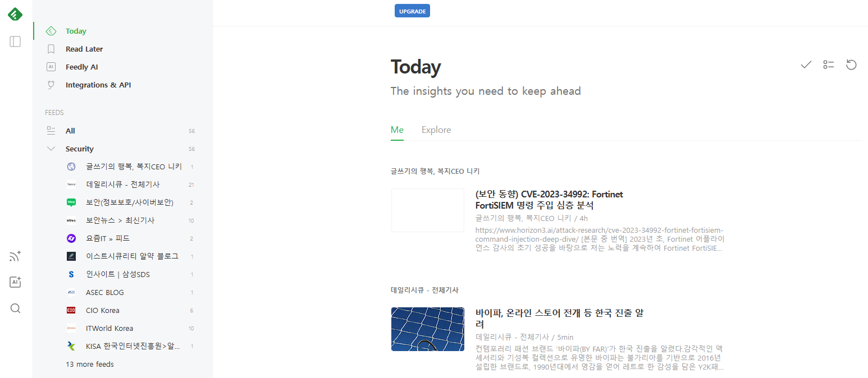Click the 요즘IT feed favicon
Viewport: 868px width, 378px height.
[71, 238]
